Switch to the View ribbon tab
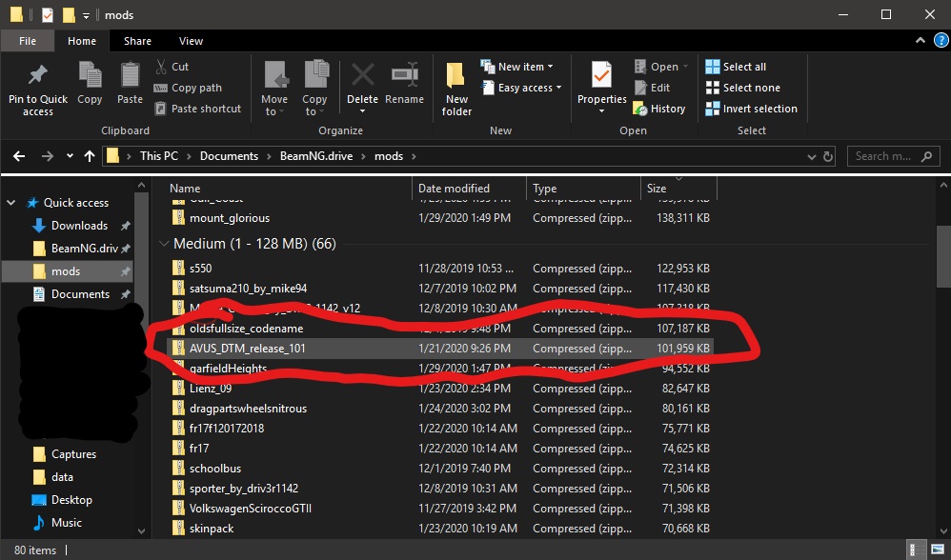The image size is (951, 560). click(x=191, y=41)
